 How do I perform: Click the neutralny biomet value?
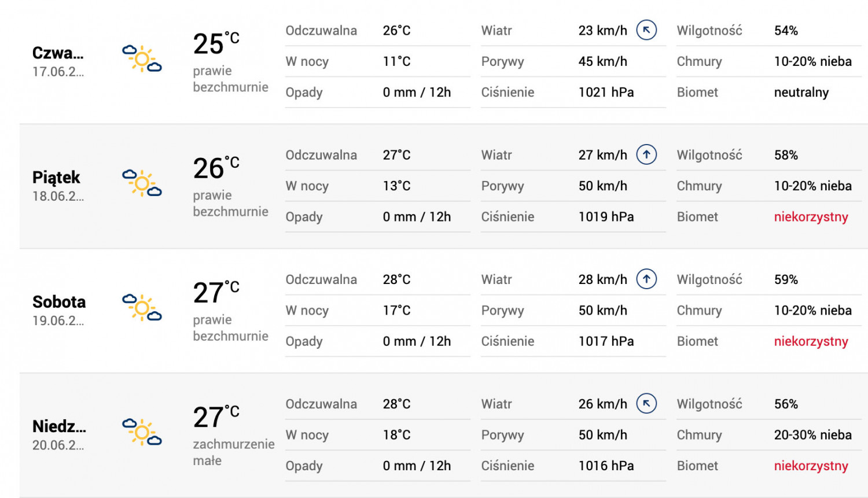click(x=801, y=93)
